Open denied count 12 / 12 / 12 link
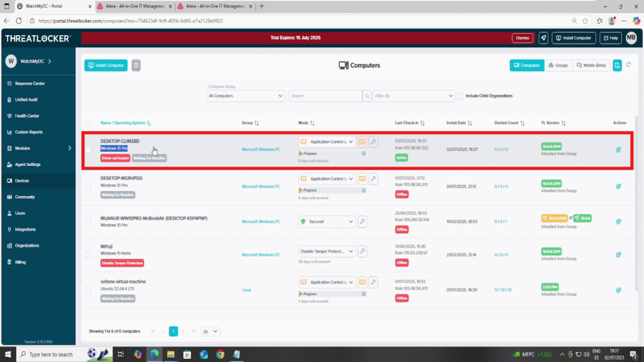 tap(502, 290)
